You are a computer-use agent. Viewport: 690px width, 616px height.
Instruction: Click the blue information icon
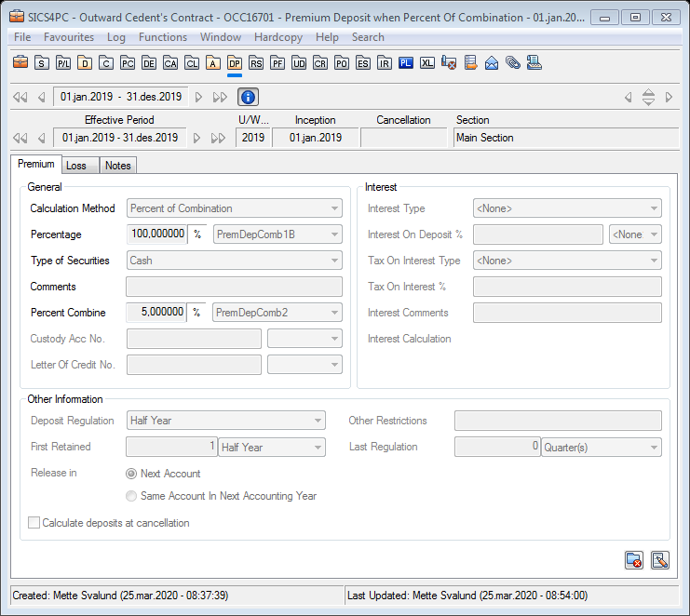(248, 97)
